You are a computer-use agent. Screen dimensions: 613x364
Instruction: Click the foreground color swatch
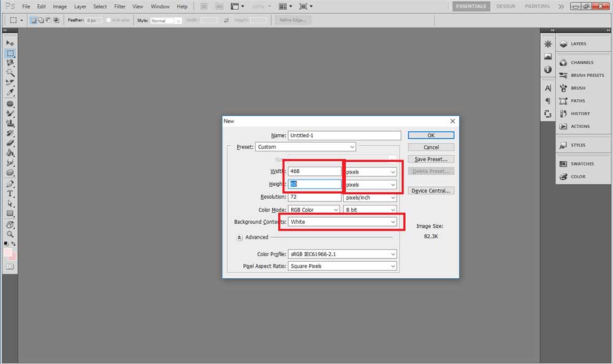click(7, 252)
